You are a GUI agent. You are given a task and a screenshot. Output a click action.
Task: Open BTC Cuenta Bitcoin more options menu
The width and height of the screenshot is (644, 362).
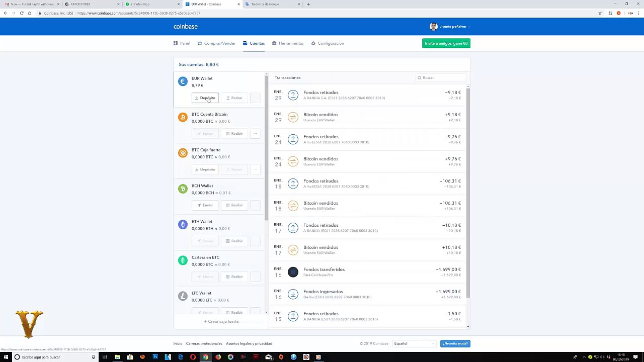255,134
